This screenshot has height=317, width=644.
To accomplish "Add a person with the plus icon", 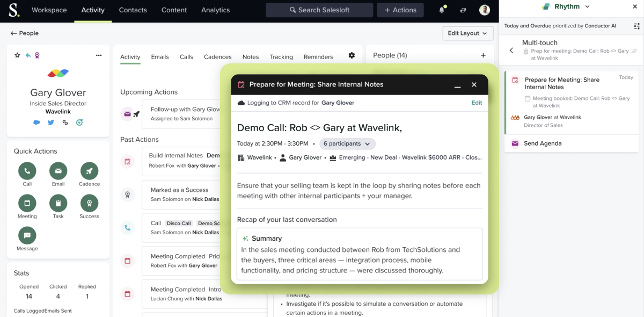I will [x=483, y=55].
